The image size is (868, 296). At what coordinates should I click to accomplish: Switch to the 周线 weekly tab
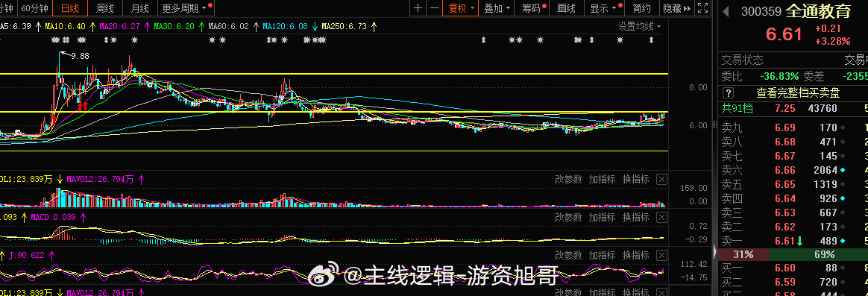pyautogui.click(x=104, y=8)
